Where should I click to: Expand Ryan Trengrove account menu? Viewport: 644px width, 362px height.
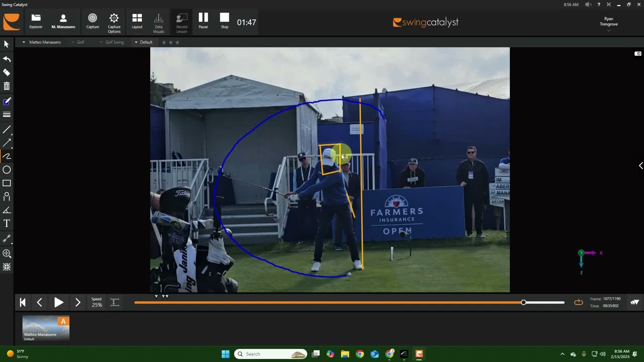[x=609, y=24]
